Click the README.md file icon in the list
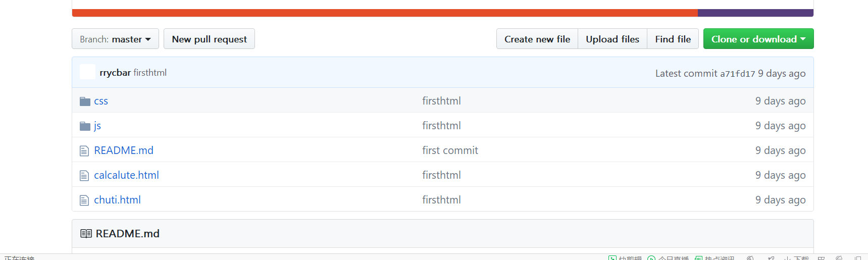 84,151
